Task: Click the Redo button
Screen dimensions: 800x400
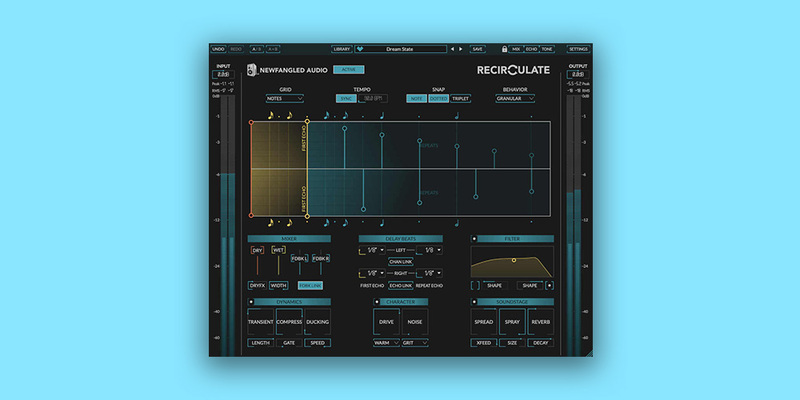Action: pos(236,49)
